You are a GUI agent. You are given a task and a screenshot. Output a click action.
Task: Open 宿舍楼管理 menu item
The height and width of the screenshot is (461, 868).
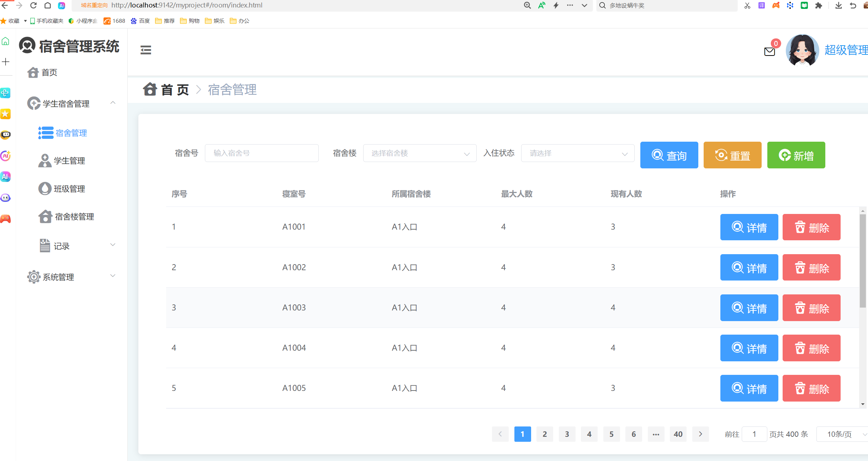point(71,216)
